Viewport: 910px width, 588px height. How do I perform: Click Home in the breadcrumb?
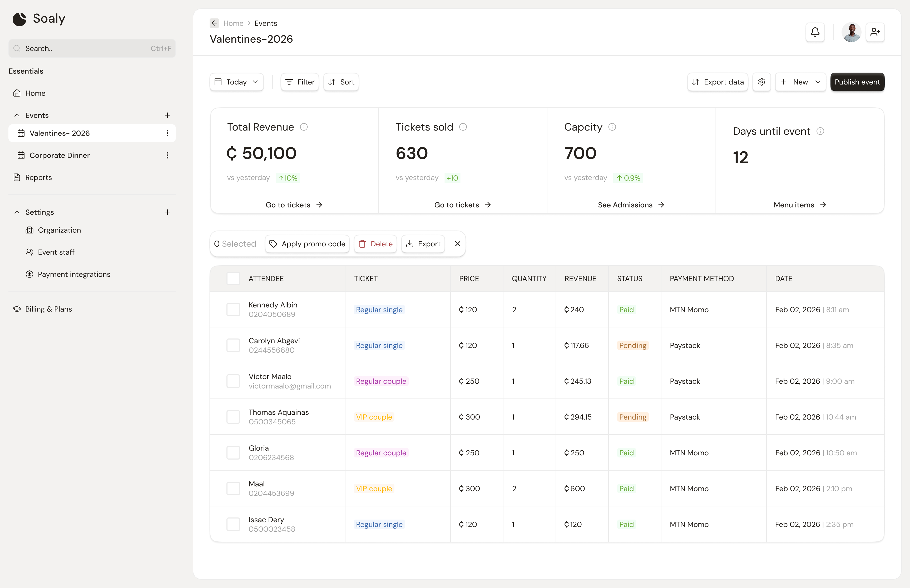coord(233,23)
